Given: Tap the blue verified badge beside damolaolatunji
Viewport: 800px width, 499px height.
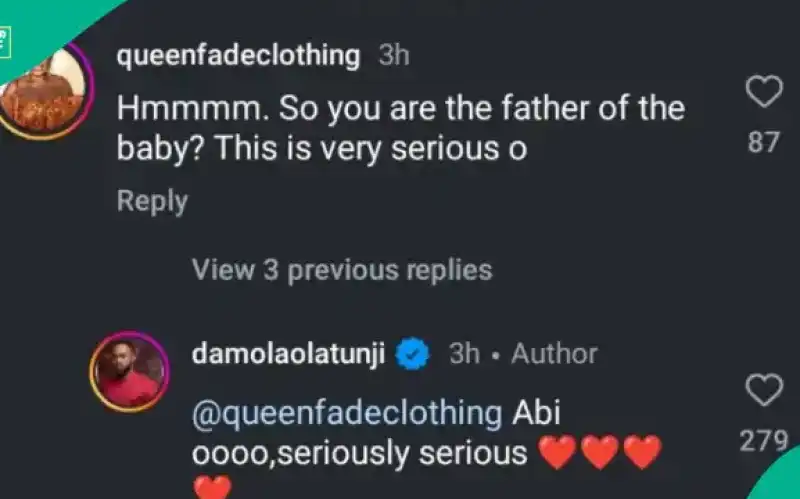Looking at the screenshot, I should click(x=414, y=353).
